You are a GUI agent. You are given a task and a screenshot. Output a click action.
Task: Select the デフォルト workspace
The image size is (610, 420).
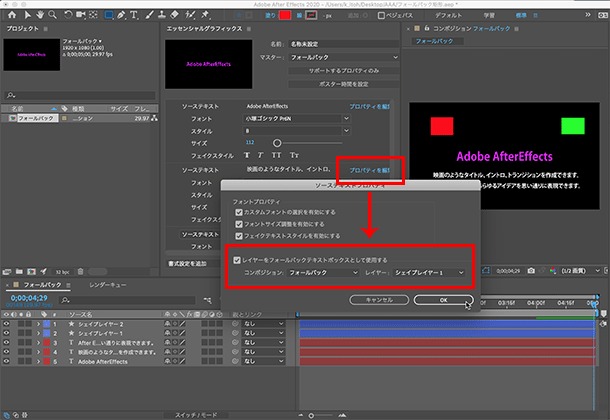coord(448,16)
